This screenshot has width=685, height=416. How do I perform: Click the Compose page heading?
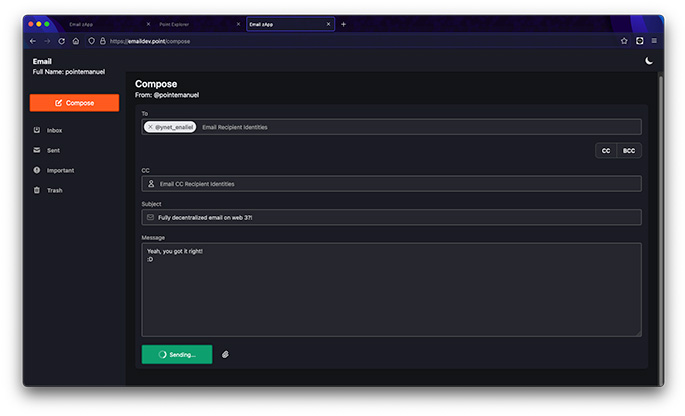click(x=156, y=84)
